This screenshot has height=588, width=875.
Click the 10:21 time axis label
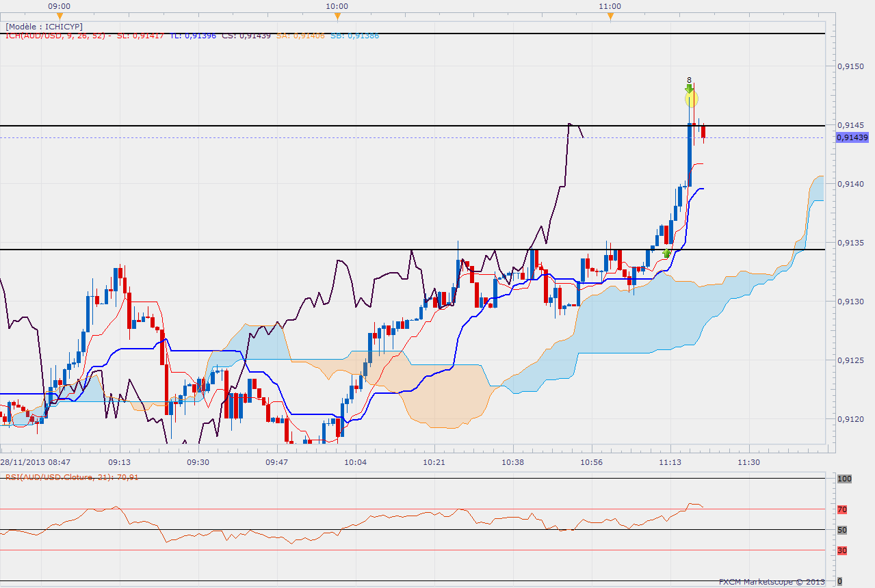(x=434, y=462)
